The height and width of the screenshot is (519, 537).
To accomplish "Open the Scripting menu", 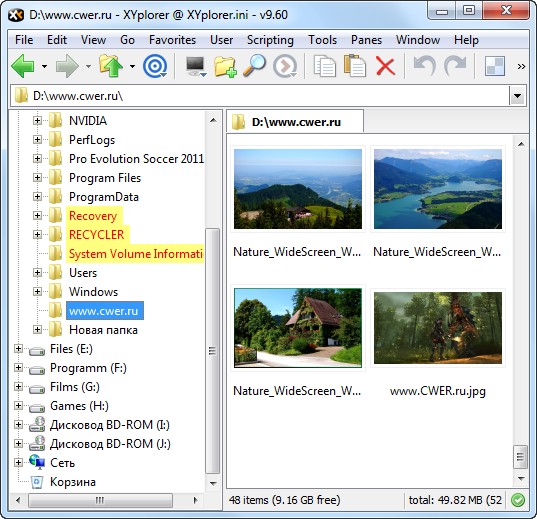I will click(270, 40).
